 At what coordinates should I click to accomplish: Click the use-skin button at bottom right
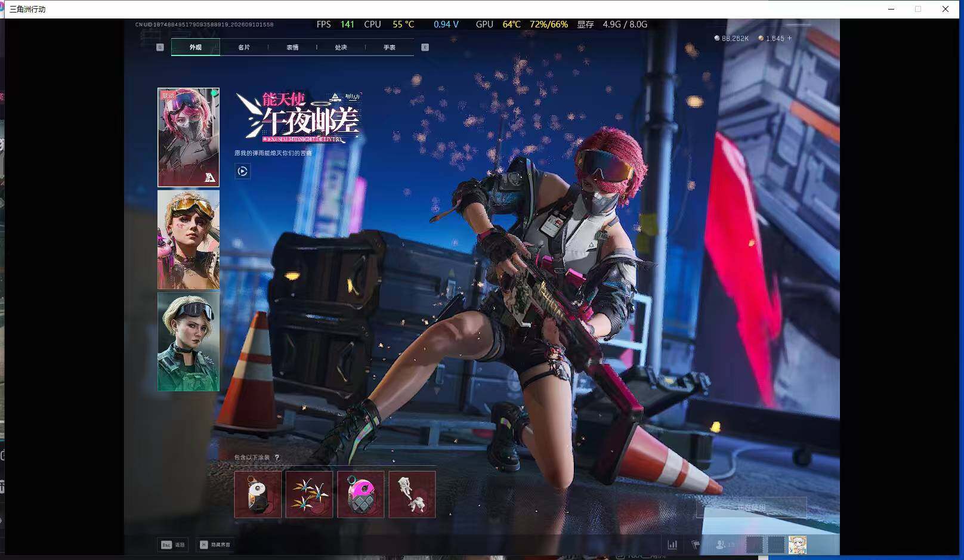[752, 508]
